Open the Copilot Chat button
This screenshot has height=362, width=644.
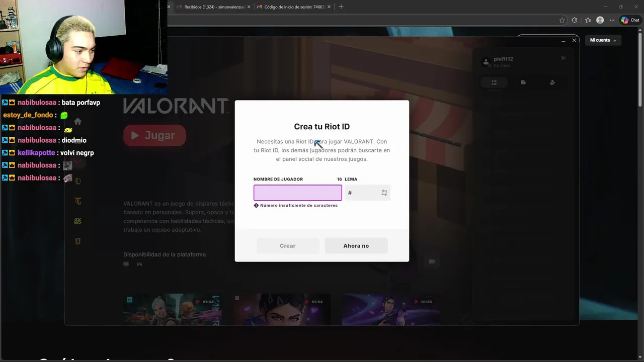click(x=630, y=20)
